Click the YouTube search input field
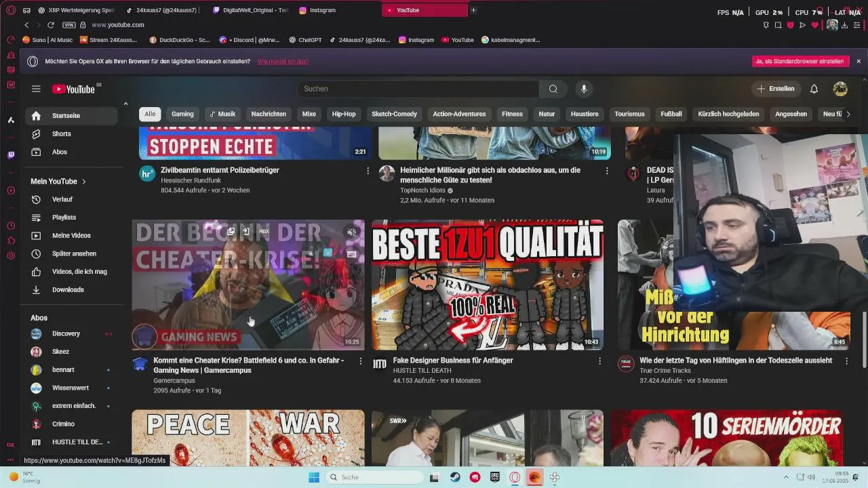 pyautogui.click(x=418, y=89)
